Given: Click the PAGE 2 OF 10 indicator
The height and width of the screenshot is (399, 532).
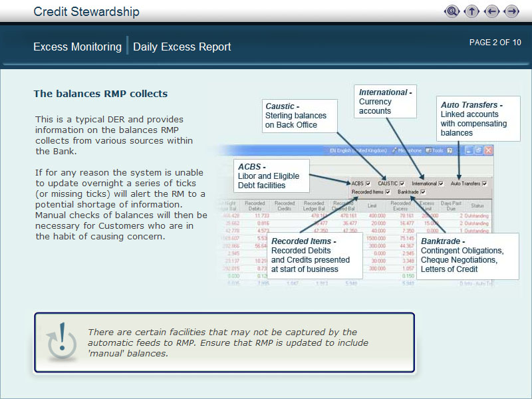Looking at the screenshot, I should (x=495, y=43).
